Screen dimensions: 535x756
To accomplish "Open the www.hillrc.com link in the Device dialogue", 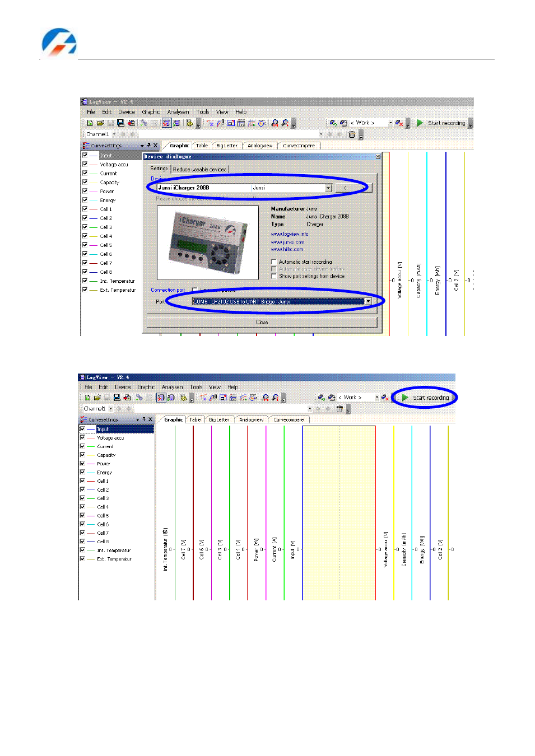I will point(287,249).
